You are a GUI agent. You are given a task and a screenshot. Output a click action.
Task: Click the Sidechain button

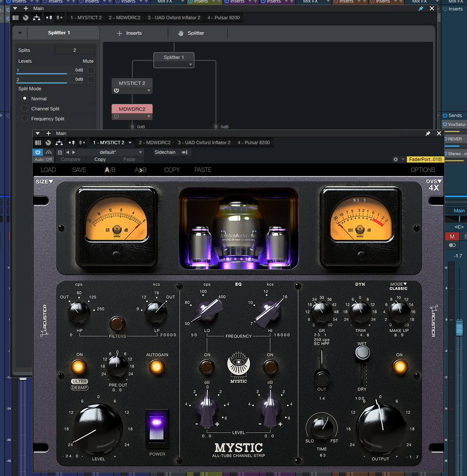165,153
